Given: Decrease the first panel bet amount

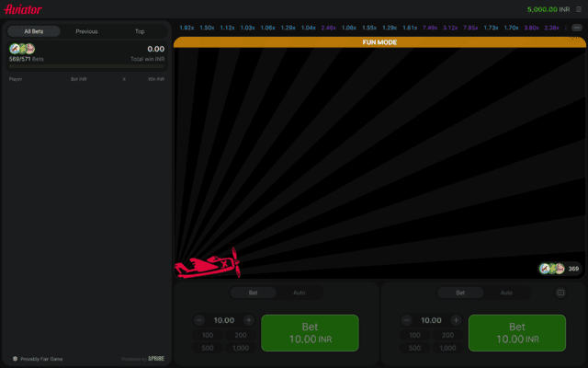Looking at the screenshot, I should pos(199,320).
